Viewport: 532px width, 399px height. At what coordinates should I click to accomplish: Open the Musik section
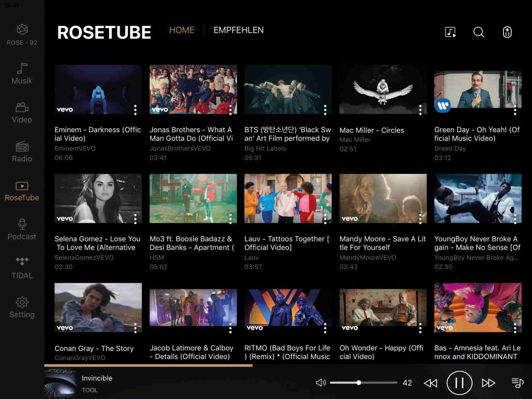pyautogui.click(x=22, y=74)
